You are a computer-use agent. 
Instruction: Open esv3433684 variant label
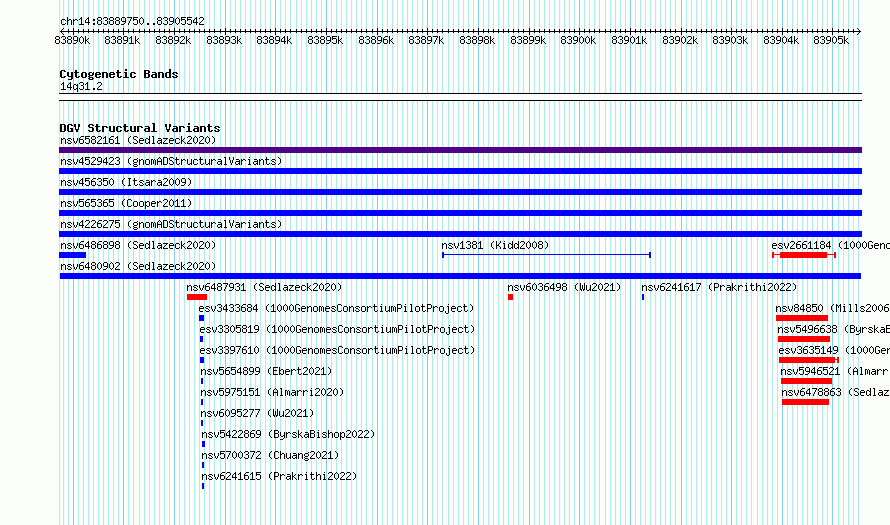[x=336, y=308]
